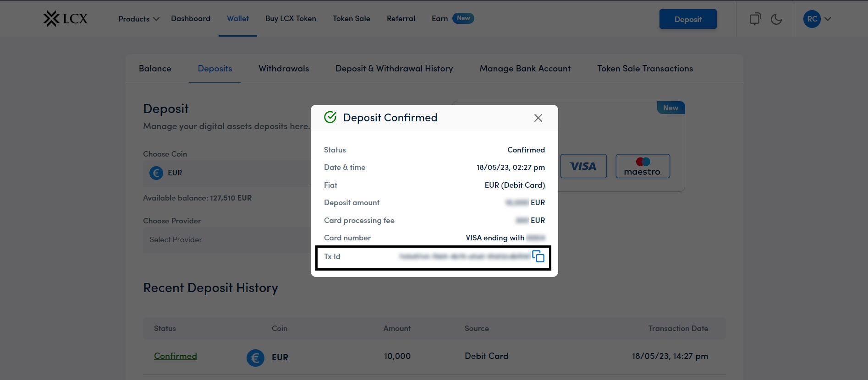Viewport: 868px width, 380px height.
Task: Expand the profile menu chevron
Action: click(828, 19)
